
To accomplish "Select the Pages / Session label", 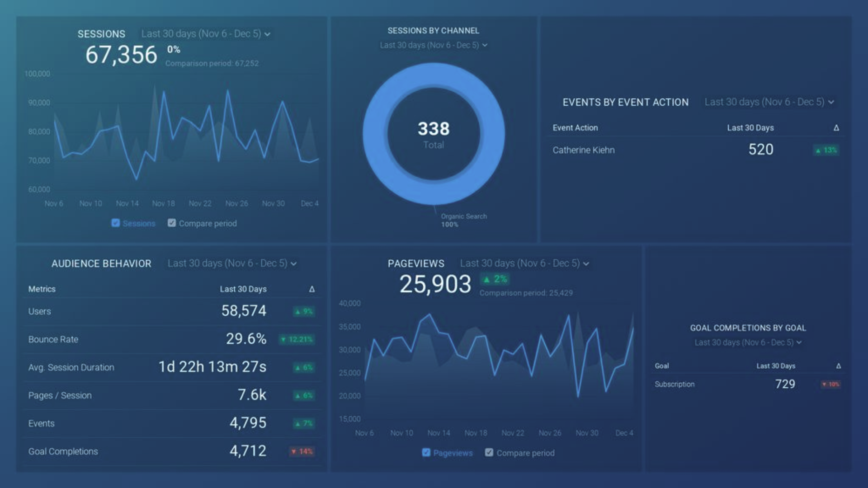I will (x=60, y=395).
